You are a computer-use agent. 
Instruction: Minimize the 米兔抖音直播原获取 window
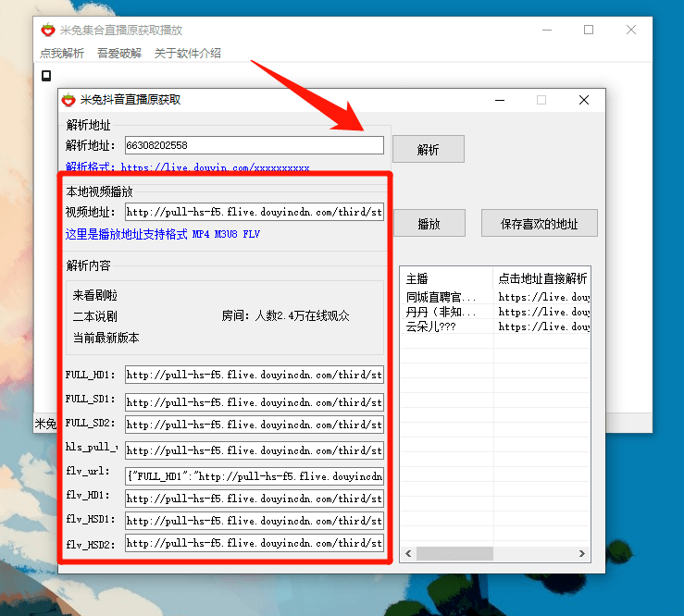(x=500, y=100)
